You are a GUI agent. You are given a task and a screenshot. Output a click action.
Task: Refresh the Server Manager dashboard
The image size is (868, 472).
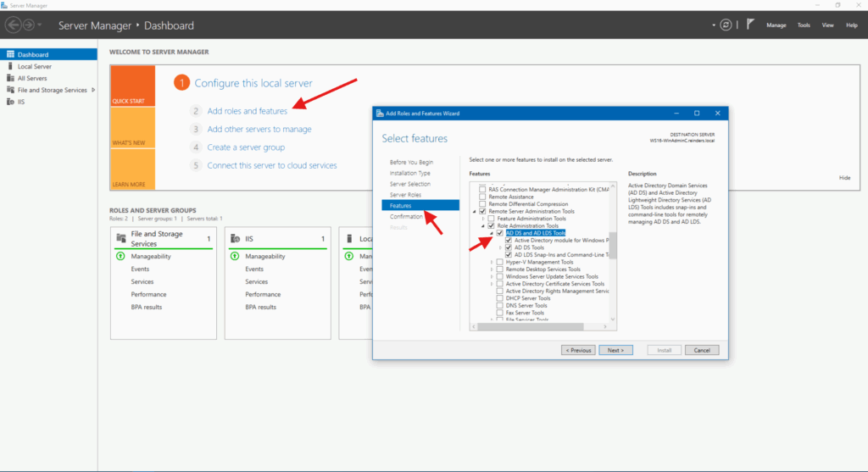pos(726,25)
